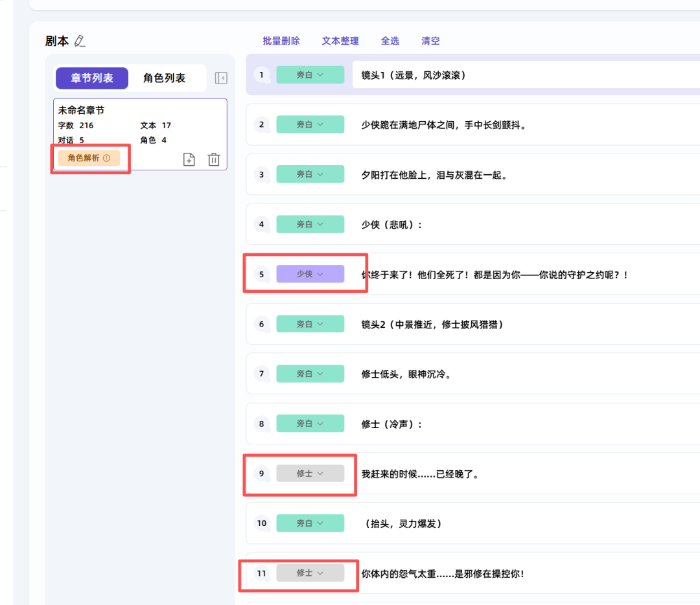Click the pencil icon beside 剧本 title
700x605 pixels.
pyautogui.click(x=80, y=40)
